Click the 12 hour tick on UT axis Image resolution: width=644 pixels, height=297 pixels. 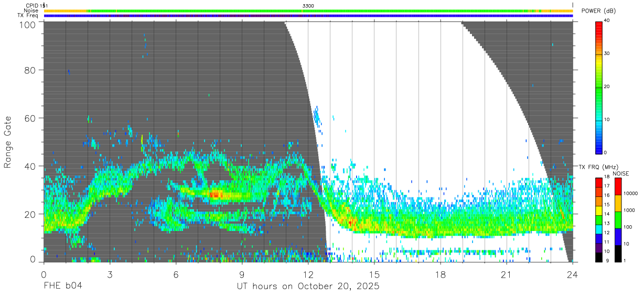[x=308, y=274]
